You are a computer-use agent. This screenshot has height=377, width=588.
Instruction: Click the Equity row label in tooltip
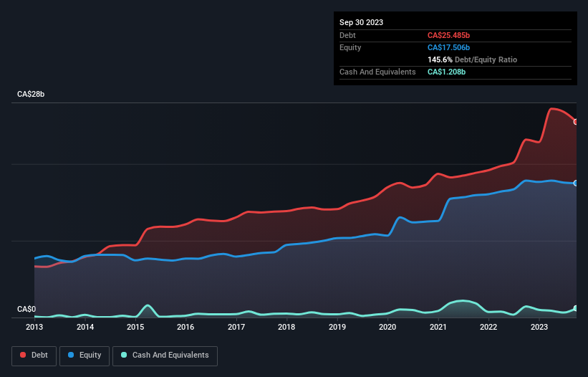[350, 47]
